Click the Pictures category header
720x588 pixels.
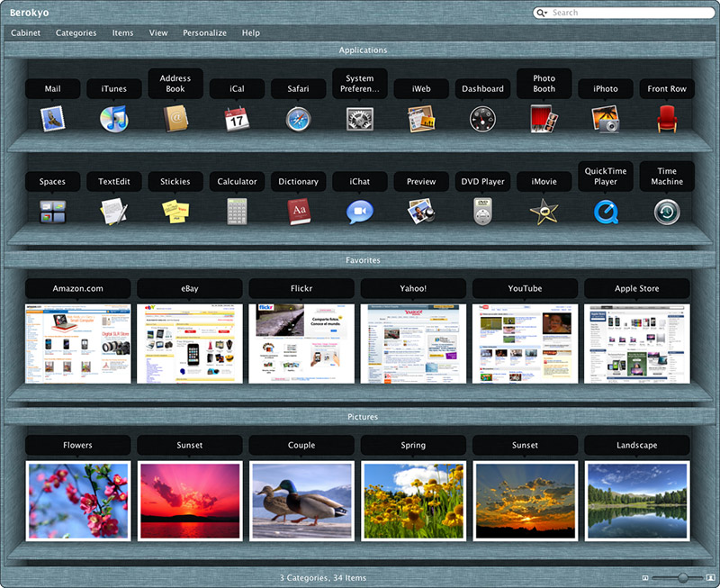pyautogui.click(x=363, y=417)
